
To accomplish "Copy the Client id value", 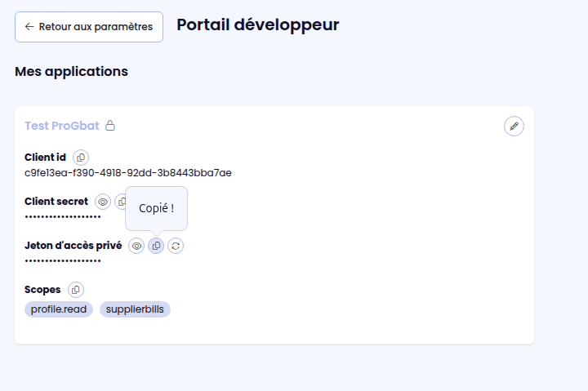I will coord(81,158).
